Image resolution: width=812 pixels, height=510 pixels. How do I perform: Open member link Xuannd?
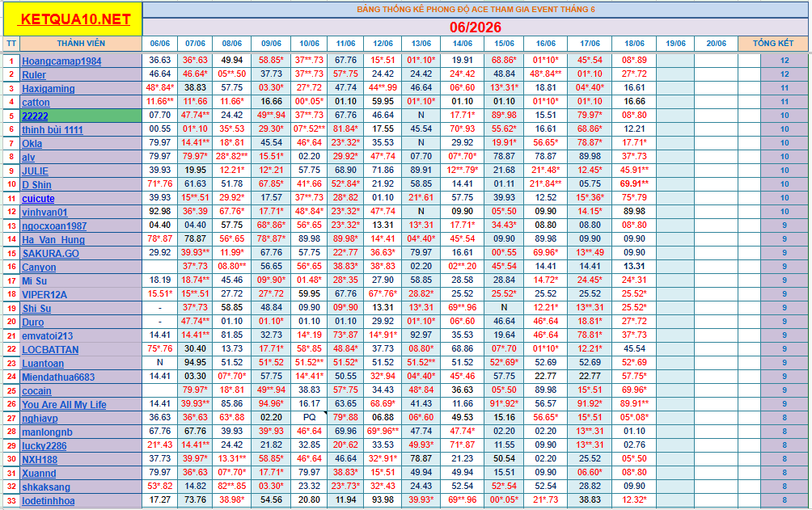click(x=39, y=474)
